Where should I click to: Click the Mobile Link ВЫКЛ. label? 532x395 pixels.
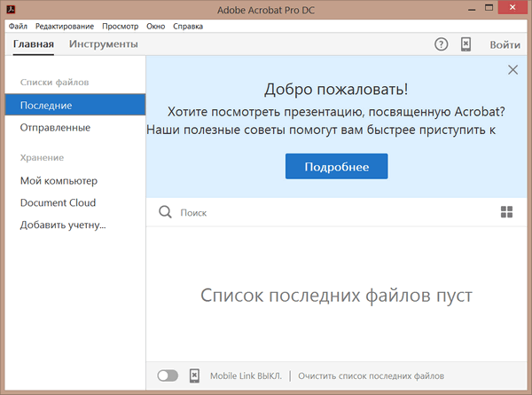click(246, 376)
